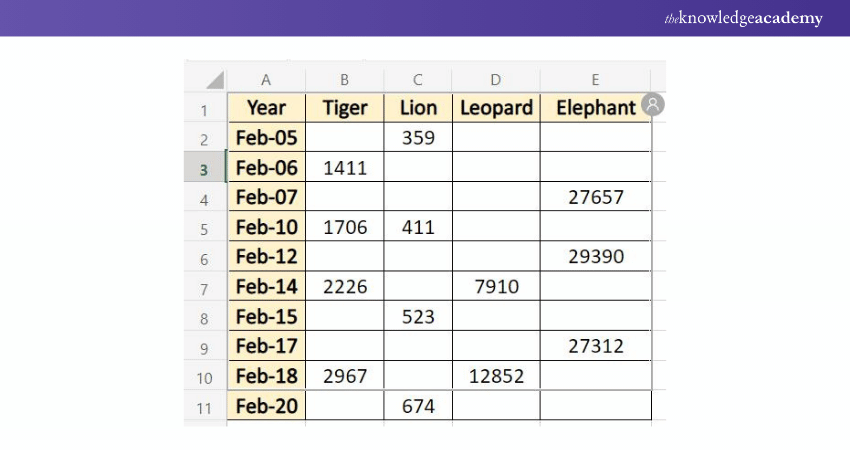This screenshot has height=450, width=850.
Task: Click the Knowledge Academy logo
Action: (744, 18)
